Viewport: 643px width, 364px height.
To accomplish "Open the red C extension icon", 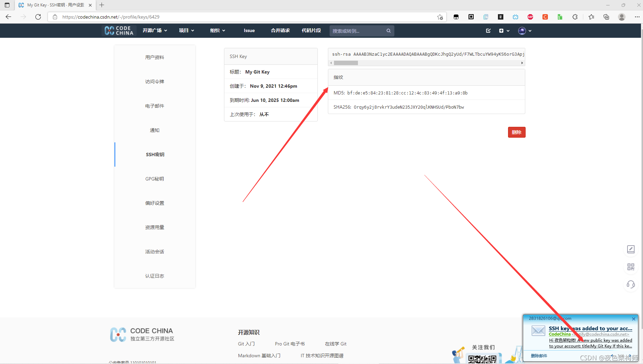I will [x=545, y=17].
